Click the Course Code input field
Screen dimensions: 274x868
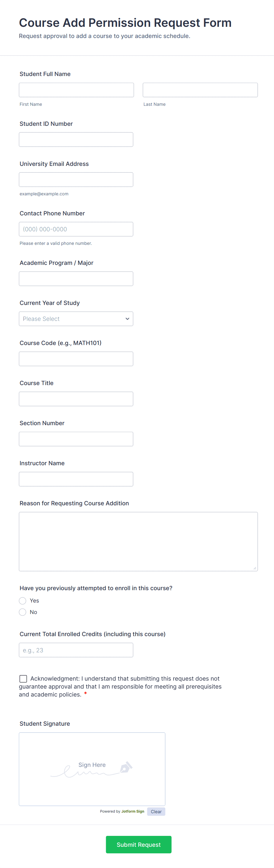coord(76,359)
